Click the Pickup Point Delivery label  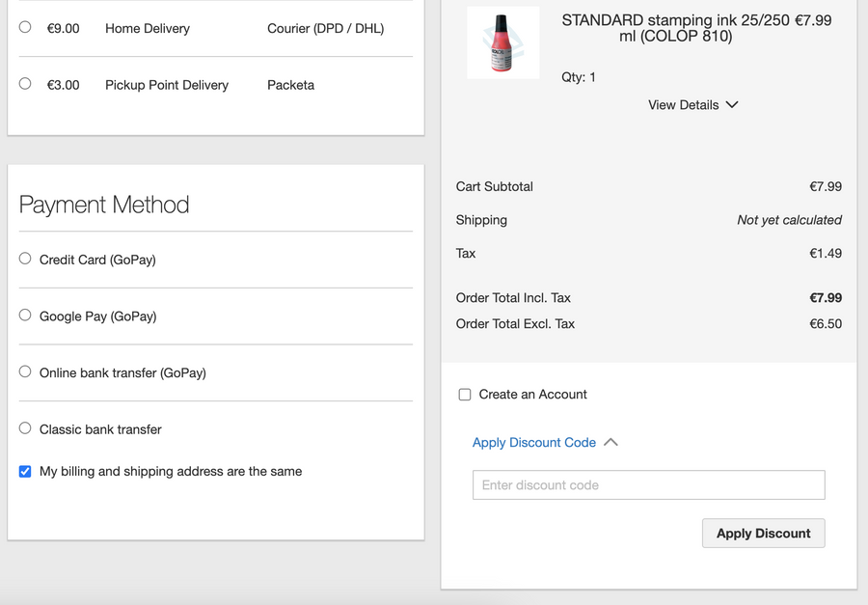coord(167,85)
